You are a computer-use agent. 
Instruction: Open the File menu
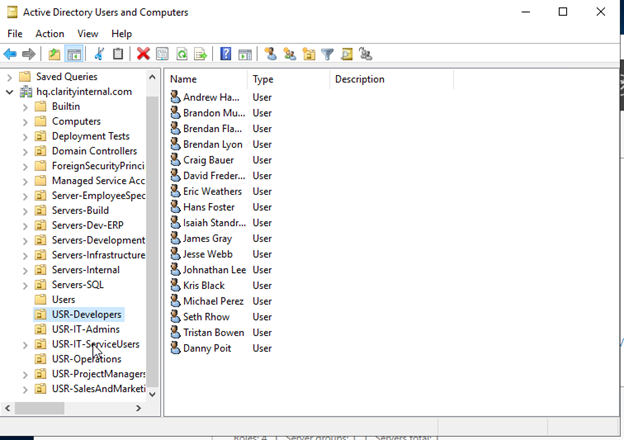[15, 34]
